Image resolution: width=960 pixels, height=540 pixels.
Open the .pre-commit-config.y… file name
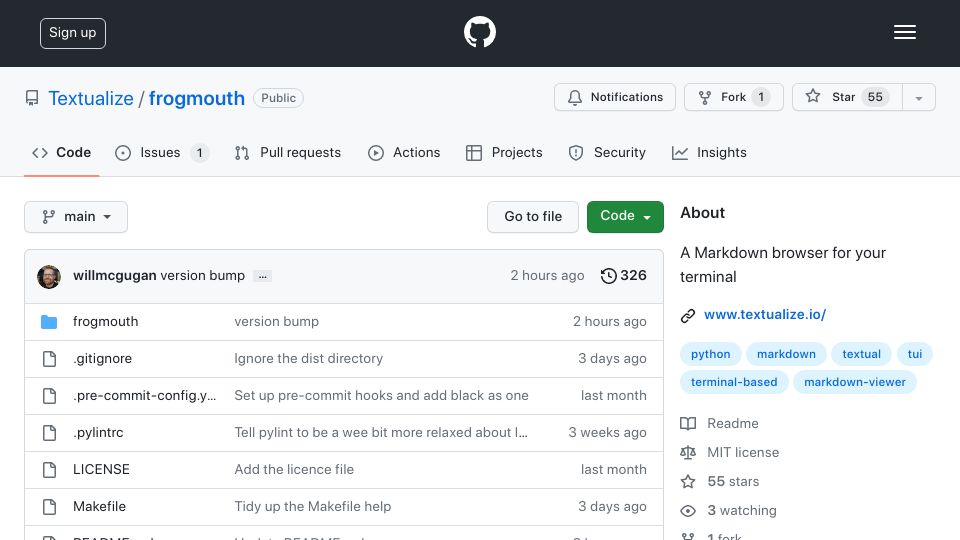click(144, 396)
